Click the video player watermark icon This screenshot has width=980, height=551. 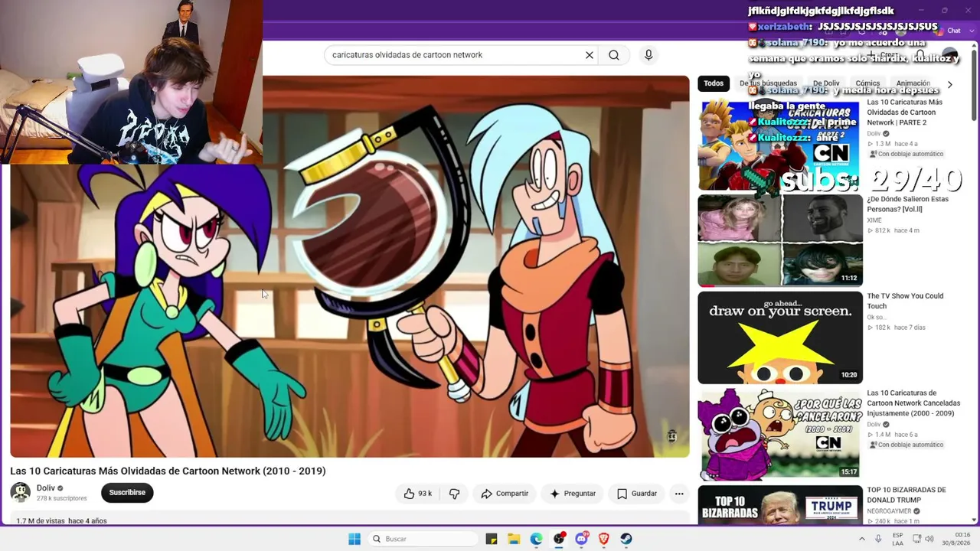click(x=672, y=436)
